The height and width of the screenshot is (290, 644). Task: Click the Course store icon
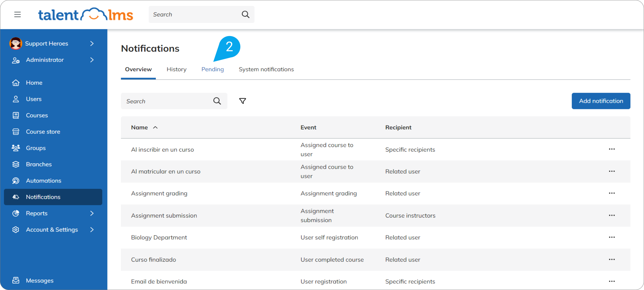coord(16,132)
